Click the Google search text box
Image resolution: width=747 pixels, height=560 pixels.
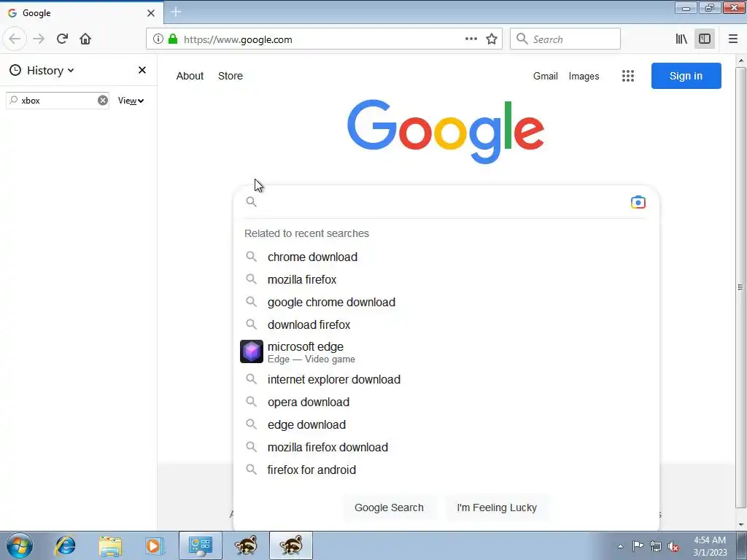coord(443,203)
